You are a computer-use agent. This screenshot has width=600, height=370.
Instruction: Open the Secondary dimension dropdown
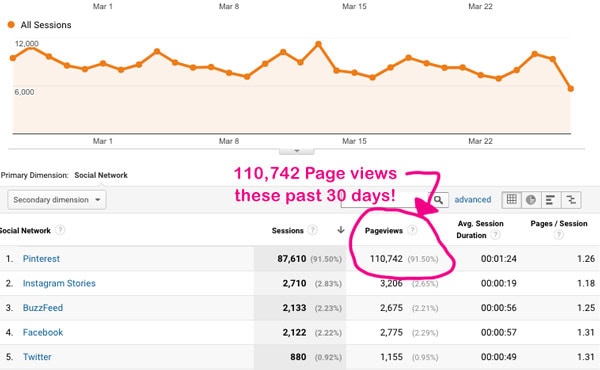tap(57, 200)
